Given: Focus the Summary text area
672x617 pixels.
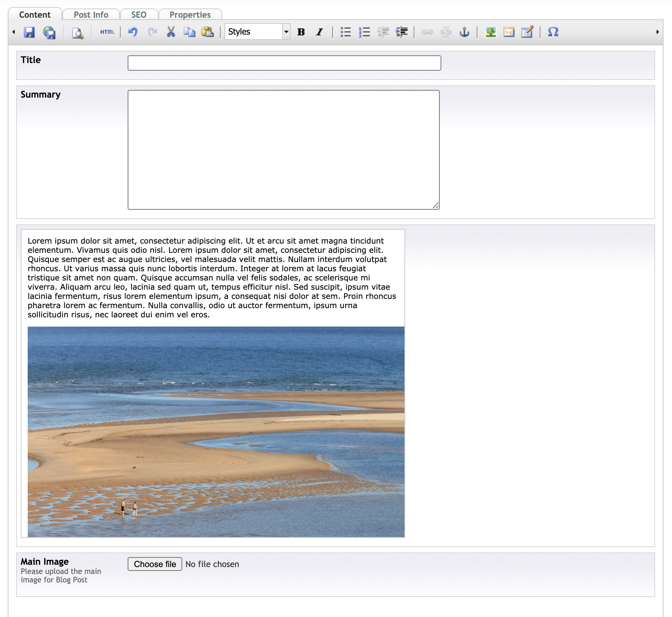Looking at the screenshot, I should pyautogui.click(x=284, y=150).
